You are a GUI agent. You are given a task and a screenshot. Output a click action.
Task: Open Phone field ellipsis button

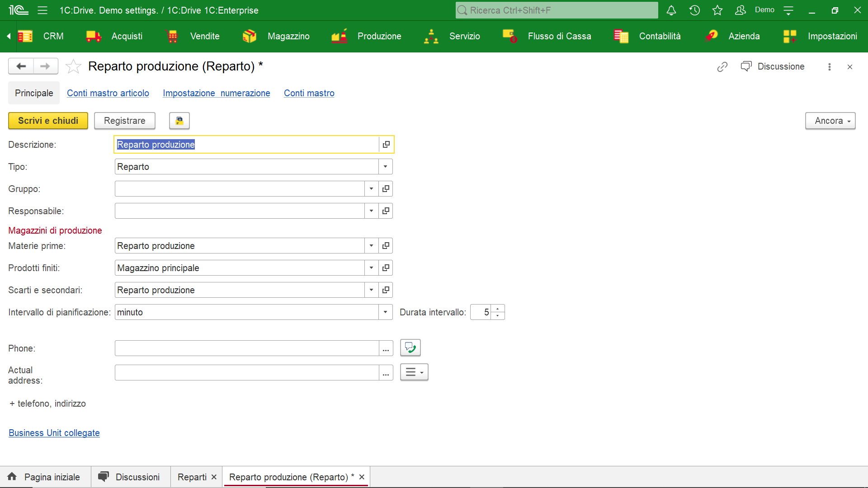tap(386, 348)
